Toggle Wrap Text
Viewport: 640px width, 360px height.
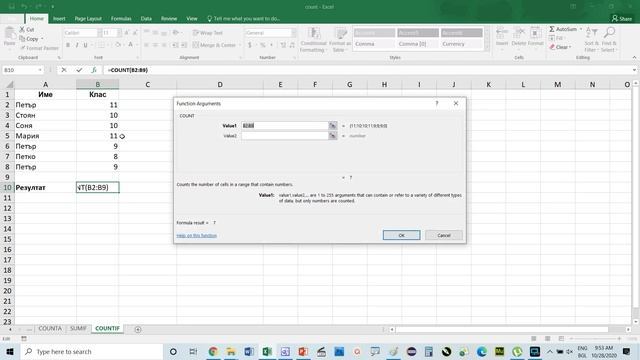pos(208,33)
